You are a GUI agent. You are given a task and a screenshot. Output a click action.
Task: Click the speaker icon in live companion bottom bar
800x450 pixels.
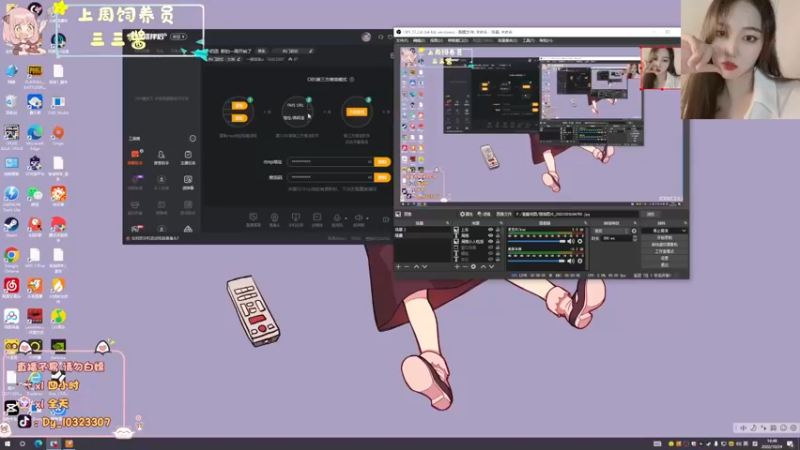pos(358,217)
